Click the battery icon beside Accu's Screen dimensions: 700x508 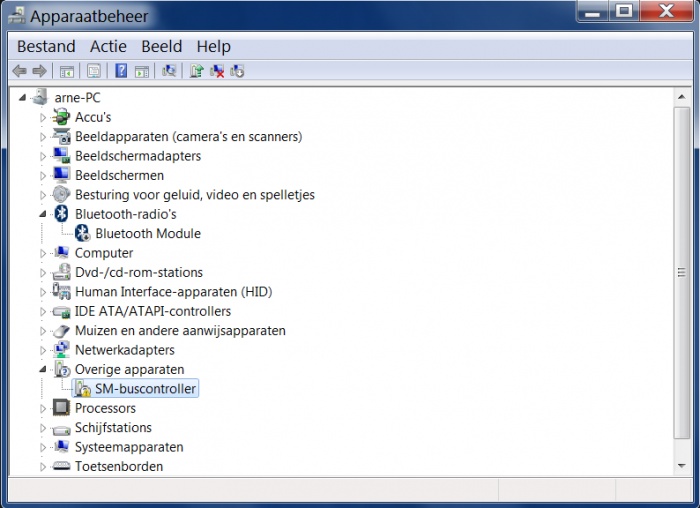(x=61, y=117)
